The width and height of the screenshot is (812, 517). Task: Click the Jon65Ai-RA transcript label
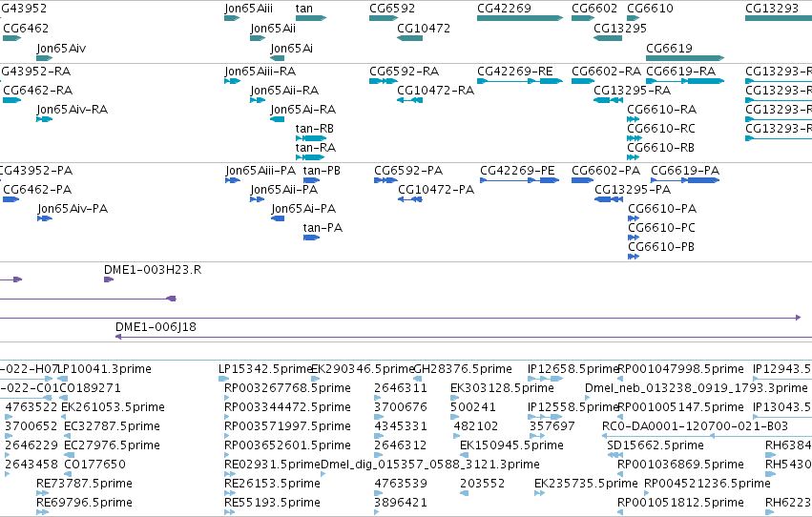tap(302, 109)
